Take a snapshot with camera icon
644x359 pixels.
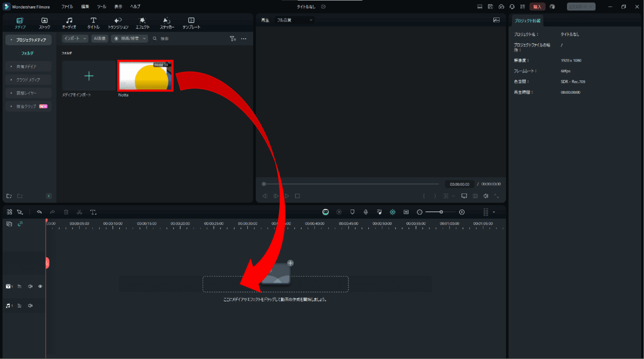[x=475, y=196]
